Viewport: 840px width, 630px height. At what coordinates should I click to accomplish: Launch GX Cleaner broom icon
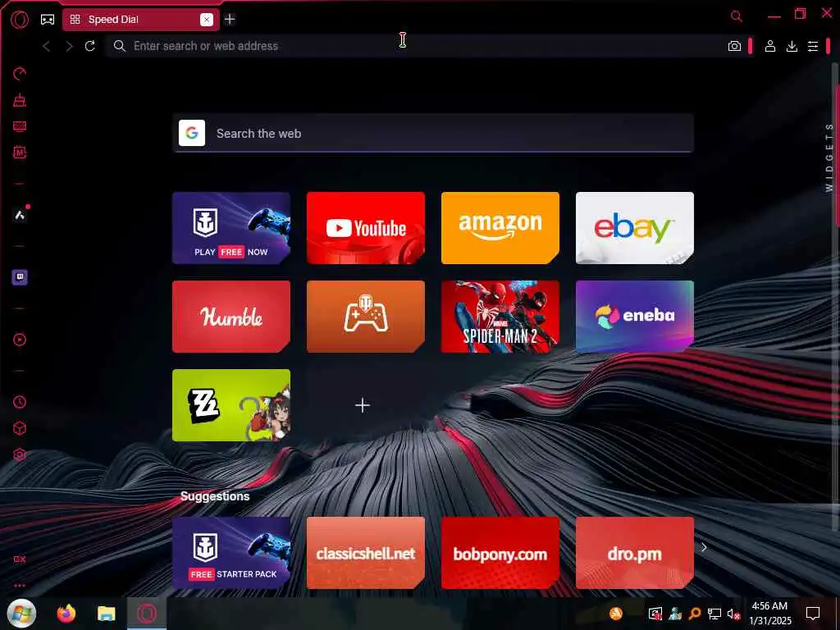pos(20,100)
